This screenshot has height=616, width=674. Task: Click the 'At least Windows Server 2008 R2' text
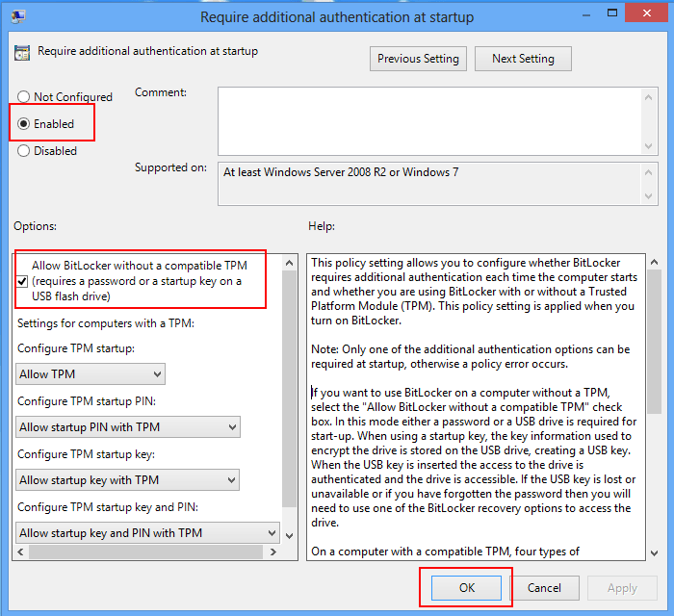pos(341,172)
